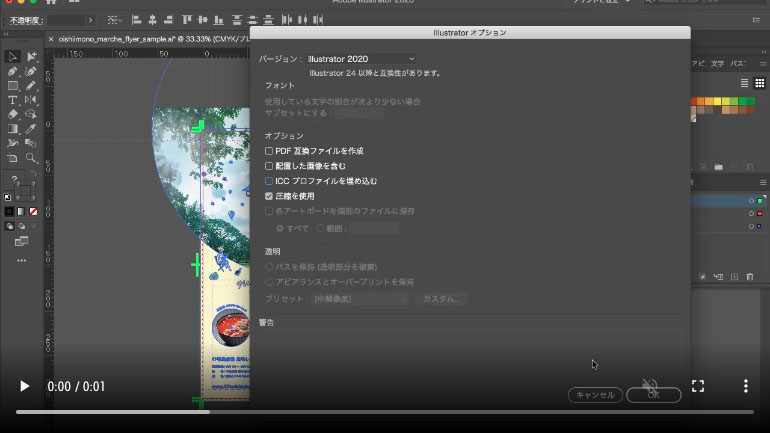Screen dimensions: 770x433
Task: Toggle ICC プロファイルを埋め込む checkbox
Action: click(269, 181)
